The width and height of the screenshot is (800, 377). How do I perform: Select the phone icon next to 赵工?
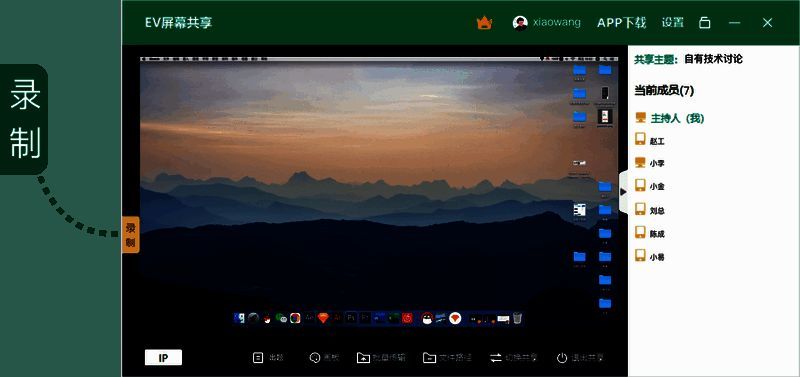click(x=640, y=139)
